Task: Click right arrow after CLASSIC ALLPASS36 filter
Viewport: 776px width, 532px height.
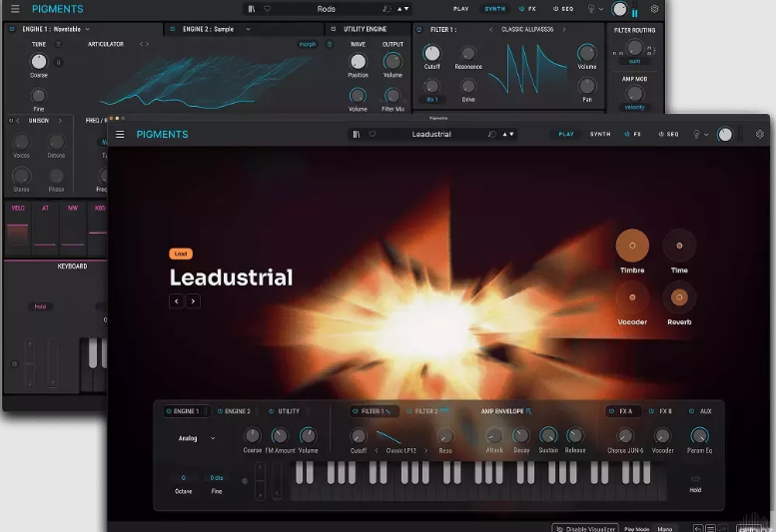Action: (564, 30)
